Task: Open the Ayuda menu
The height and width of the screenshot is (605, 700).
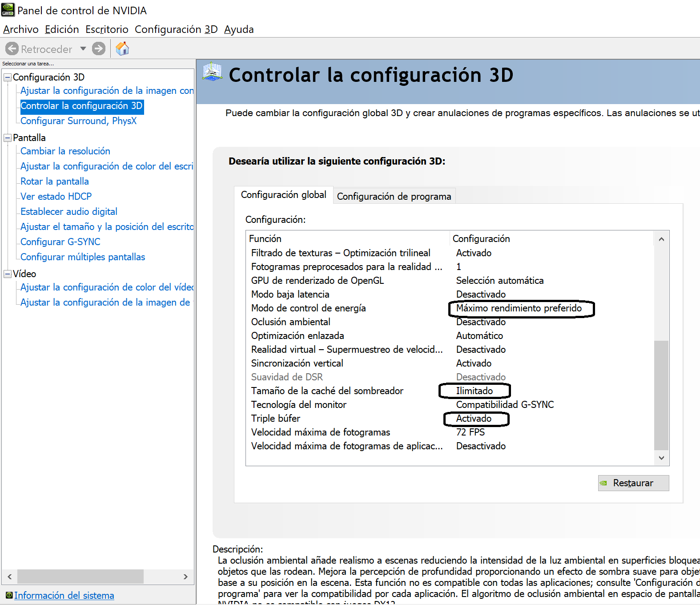Action: click(239, 29)
